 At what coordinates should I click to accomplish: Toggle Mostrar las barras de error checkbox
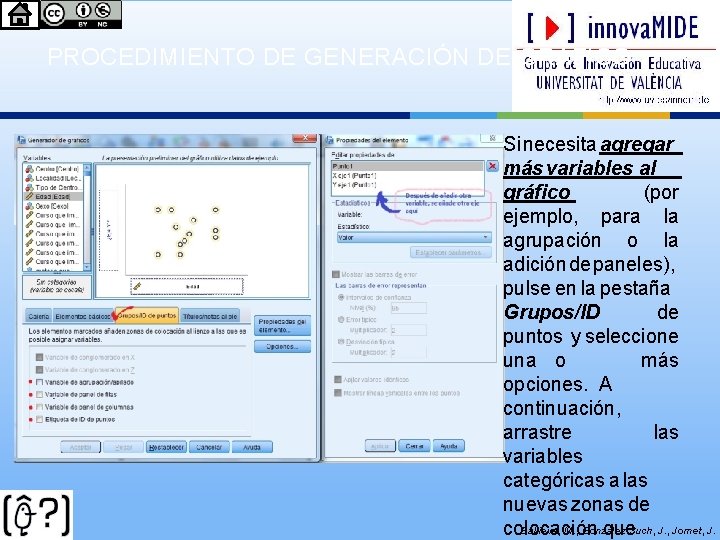click(336, 275)
